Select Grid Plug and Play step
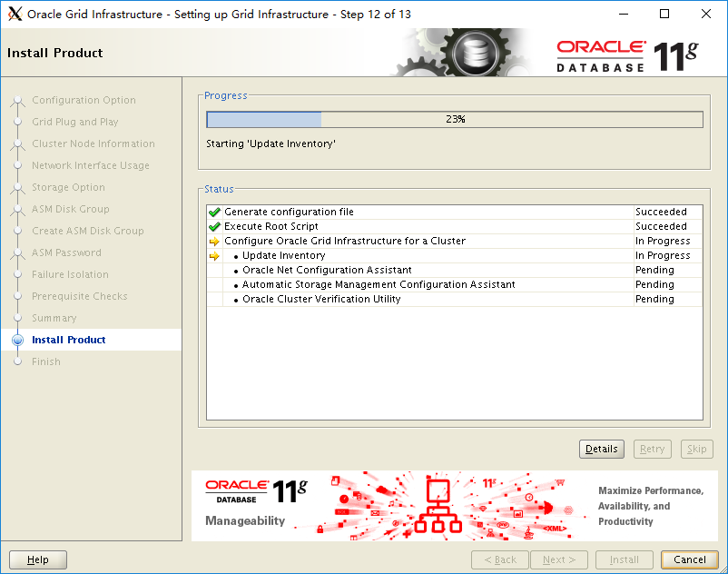Screen dimensions: 728x574 pyautogui.click(x=74, y=122)
